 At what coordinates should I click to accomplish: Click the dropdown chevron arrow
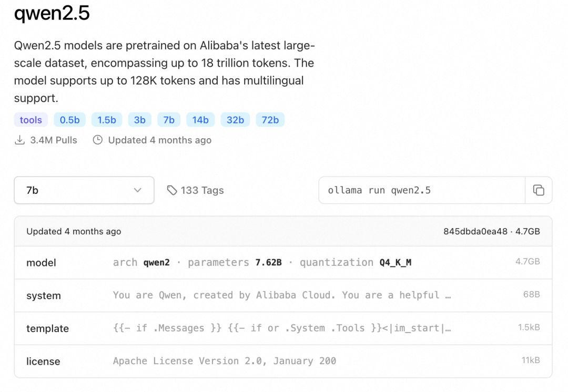tap(138, 190)
